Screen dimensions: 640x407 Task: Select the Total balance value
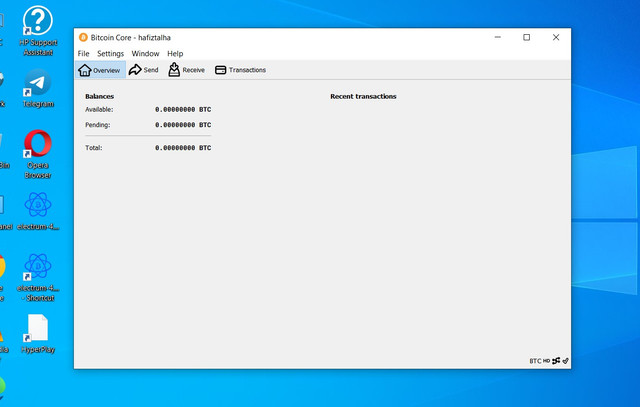coord(183,148)
